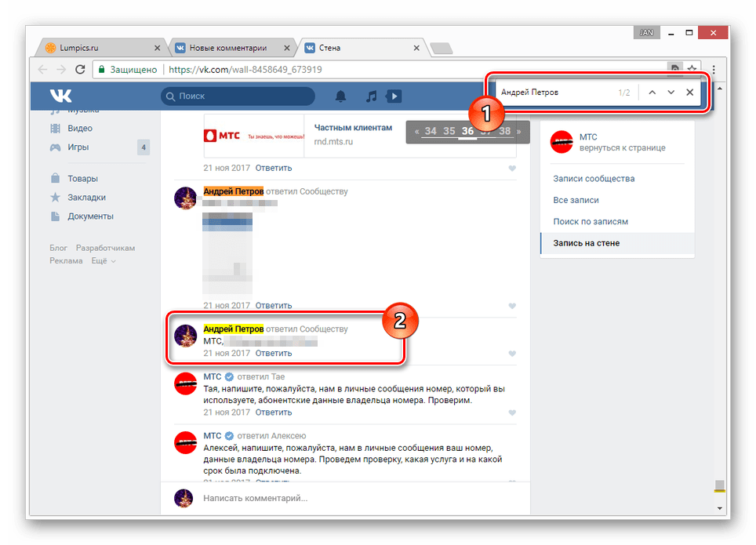Reload the page with refresh icon
Viewport: 756px width, 545px height.
click(x=80, y=70)
